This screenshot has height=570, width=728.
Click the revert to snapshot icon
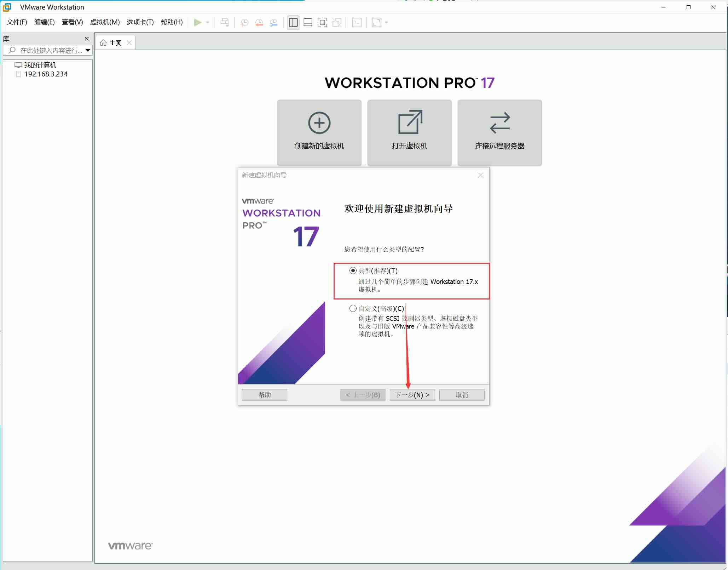259,23
